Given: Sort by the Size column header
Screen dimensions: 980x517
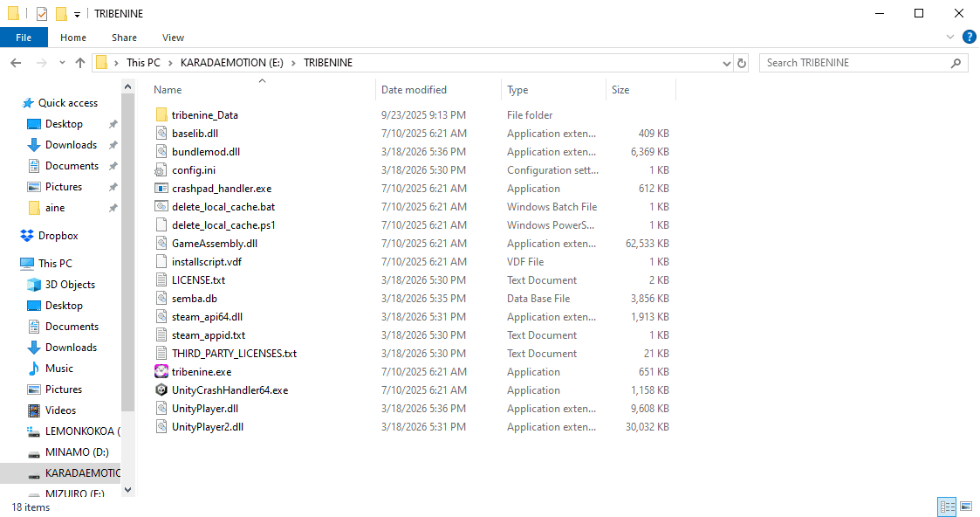Looking at the screenshot, I should pyautogui.click(x=641, y=90).
